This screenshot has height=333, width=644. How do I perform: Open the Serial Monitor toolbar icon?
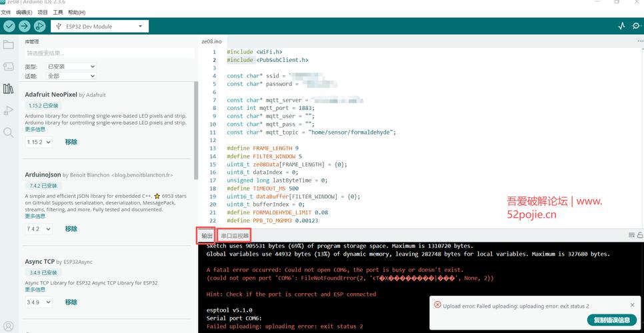(637, 26)
